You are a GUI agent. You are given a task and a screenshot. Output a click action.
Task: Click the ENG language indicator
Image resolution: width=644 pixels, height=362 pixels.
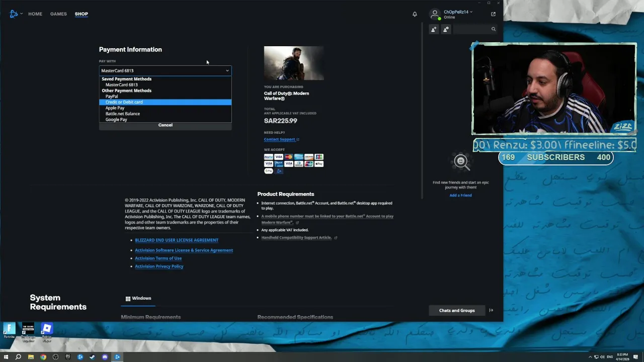610,357
